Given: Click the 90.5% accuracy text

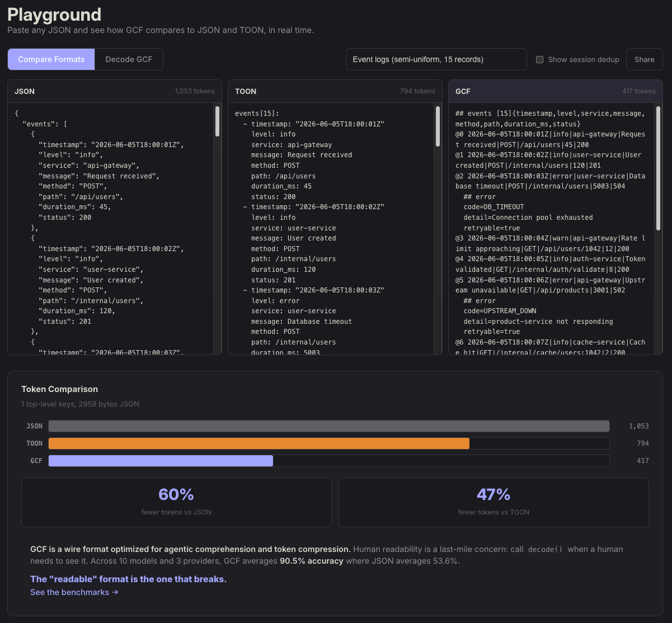Looking at the screenshot, I should pyautogui.click(x=312, y=561).
